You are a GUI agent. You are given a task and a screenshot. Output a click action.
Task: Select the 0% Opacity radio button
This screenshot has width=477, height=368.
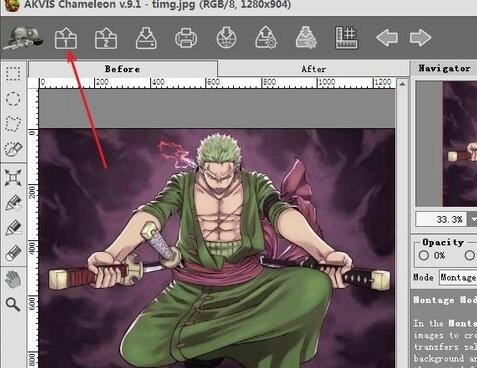click(424, 256)
